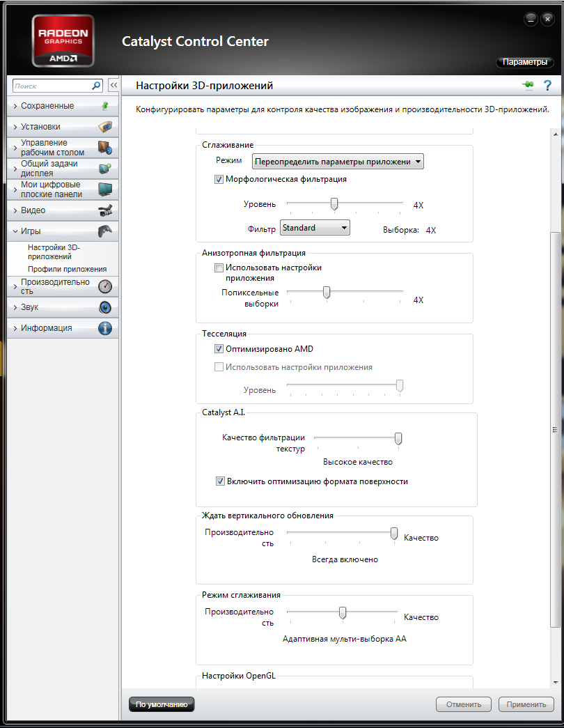
Task: Click the scrollbar down arrow
Action: click(556, 683)
